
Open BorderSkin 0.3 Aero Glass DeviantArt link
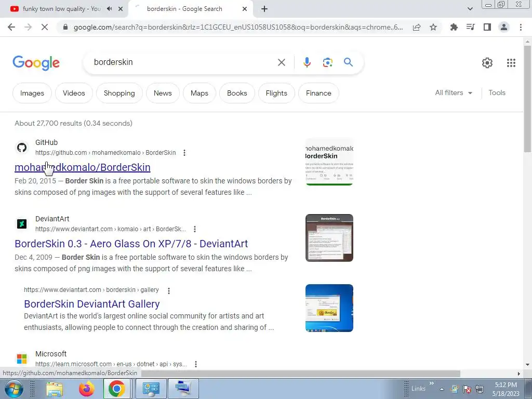tap(131, 244)
